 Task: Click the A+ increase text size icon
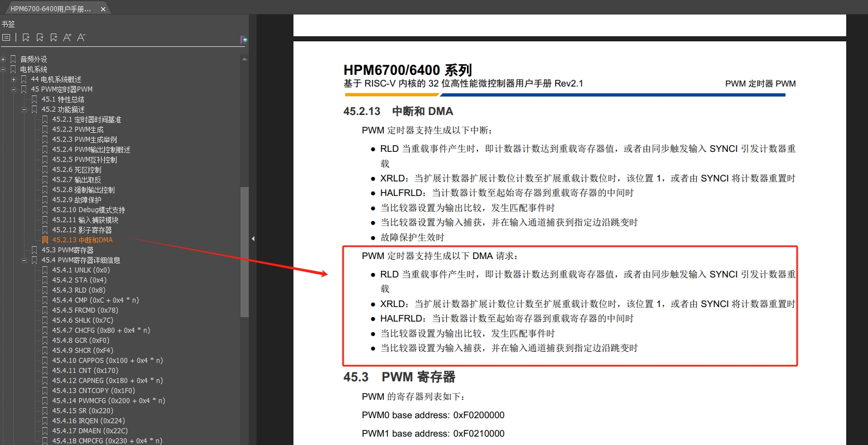(x=67, y=37)
